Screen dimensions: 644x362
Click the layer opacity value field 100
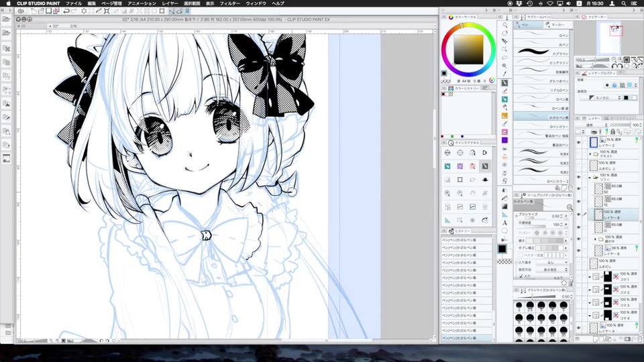pyautogui.click(x=636, y=125)
